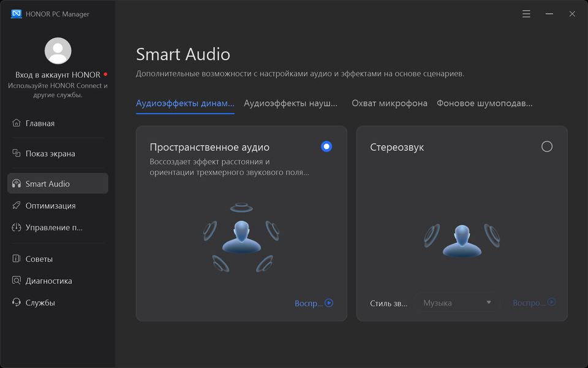
Task: Select the Стереозвук radio button
Action: click(x=547, y=147)
